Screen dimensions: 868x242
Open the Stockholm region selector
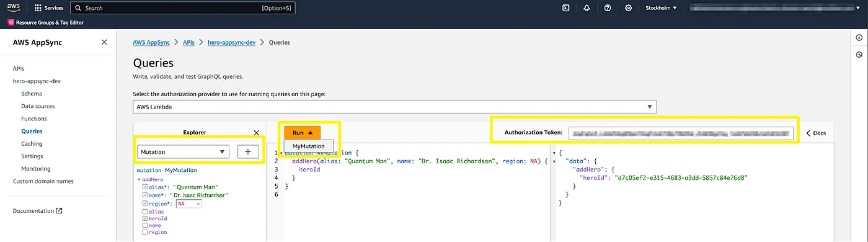click(662, 8)
